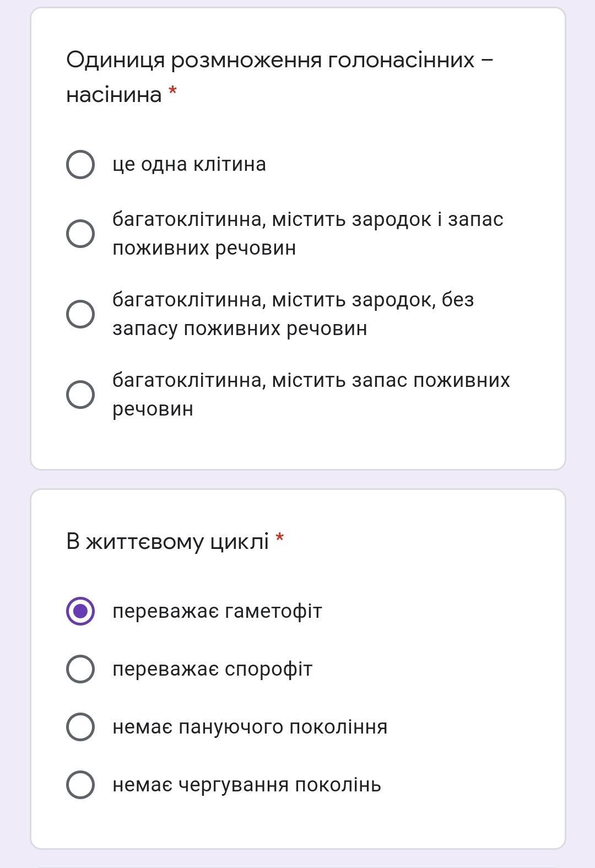Click the "немає чергування поколінь" option text
595x868 pixels.
(x=246, y=785)
